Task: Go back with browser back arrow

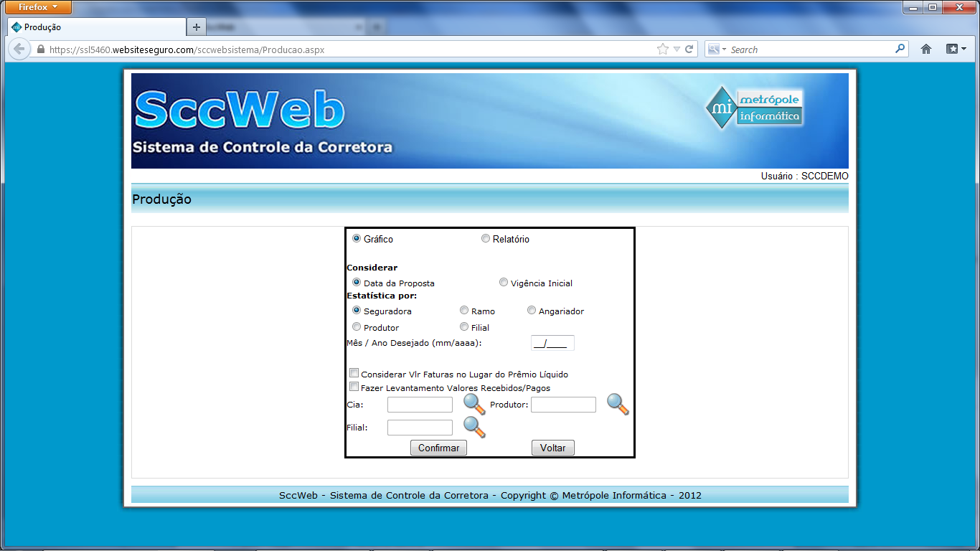Action: 19,50
